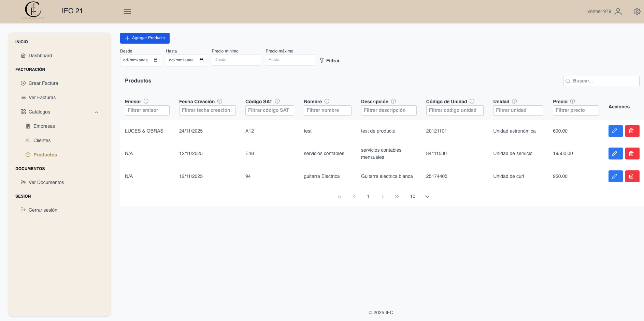Focus the Buscar search field
Viewport: 644px width, 321px height.
click(x=601, y=81)
